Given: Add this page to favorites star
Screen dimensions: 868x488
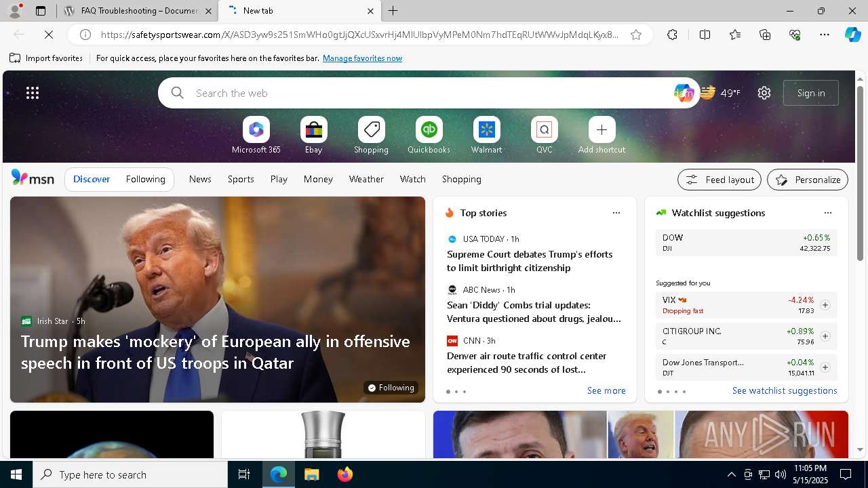Looking at the screenshot, I should tap(636, 35).
